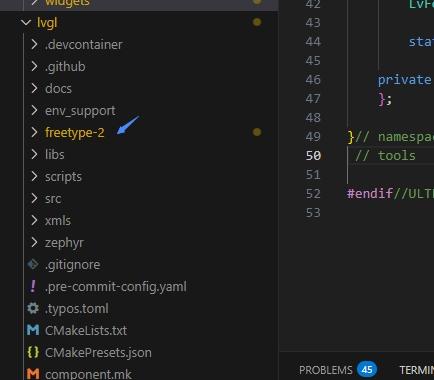Select the scripts folder name
This screenshot has height=380, width=434.
63,177
